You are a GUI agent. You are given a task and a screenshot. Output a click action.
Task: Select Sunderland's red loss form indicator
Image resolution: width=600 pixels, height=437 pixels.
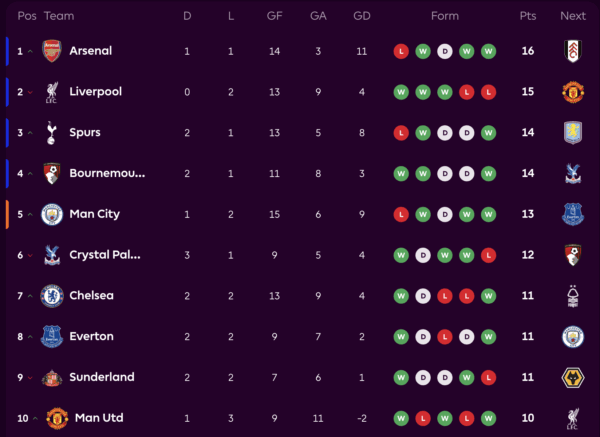coord(488,378)
